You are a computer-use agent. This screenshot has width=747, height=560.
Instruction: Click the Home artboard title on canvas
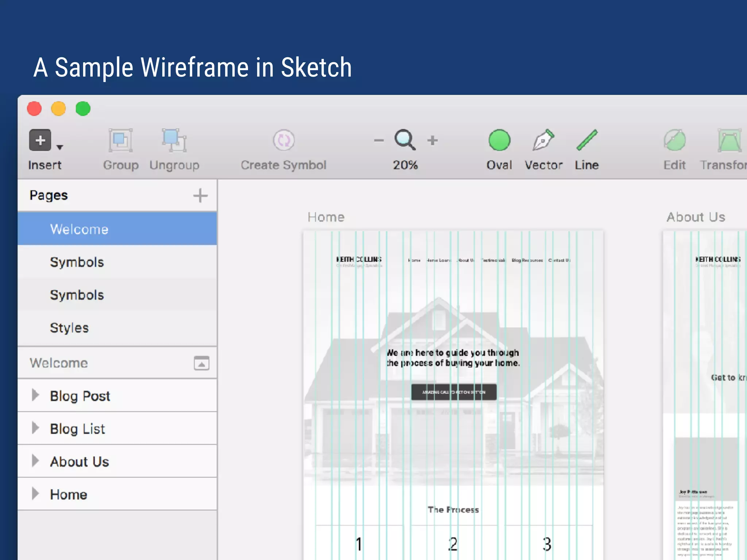[x=326, y=217]
